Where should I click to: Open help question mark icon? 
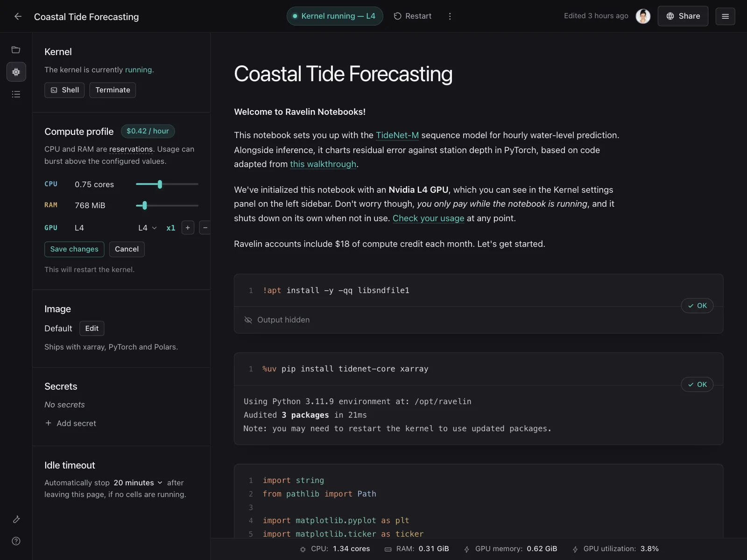16,541
